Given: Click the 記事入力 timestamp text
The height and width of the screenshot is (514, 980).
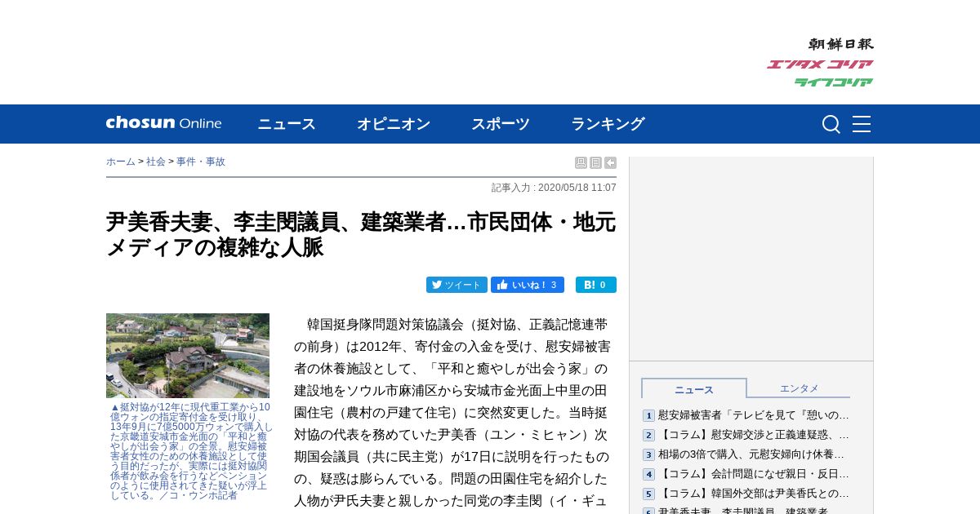Looking at the screenshot, I should click(x=554, y=188).
